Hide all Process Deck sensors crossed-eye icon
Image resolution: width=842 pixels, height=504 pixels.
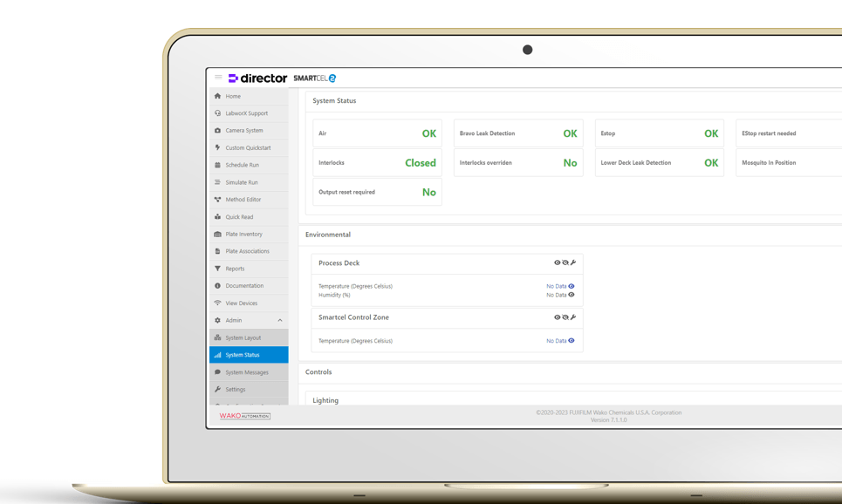(x=565, y=263)
